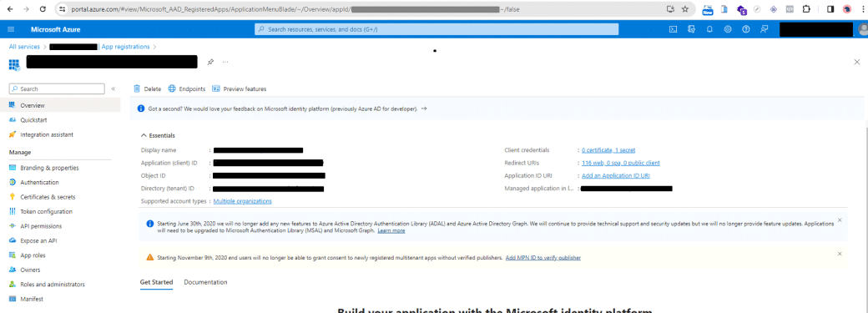The width and height of the screenshot is (868, 313).
Task: Open the Azure portal hamburger menu
Action: (11, 29)
